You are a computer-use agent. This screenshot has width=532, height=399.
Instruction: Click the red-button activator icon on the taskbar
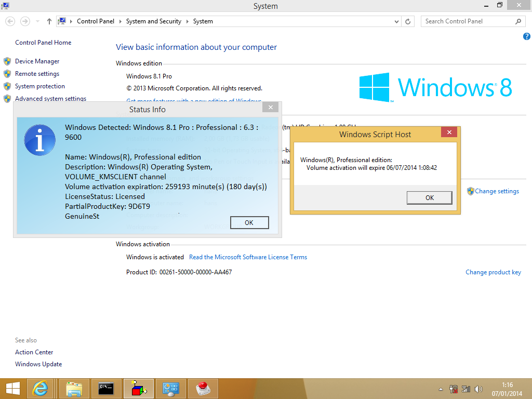tap(203, 388)
